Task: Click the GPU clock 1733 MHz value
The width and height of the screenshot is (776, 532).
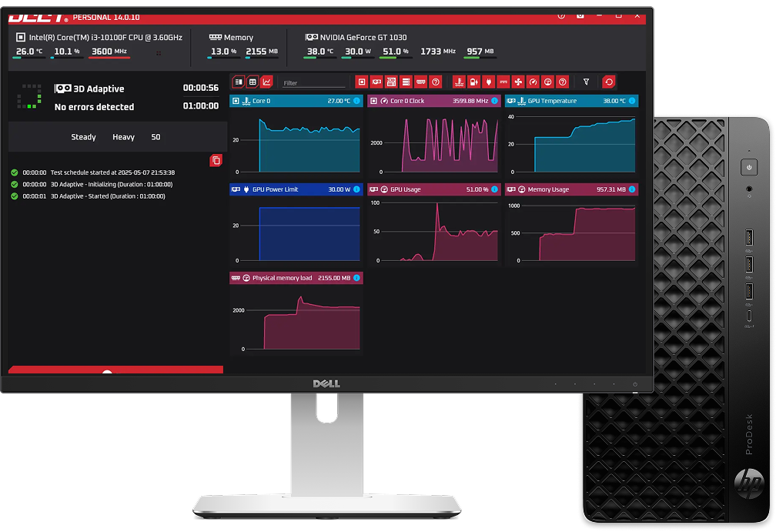Action: [438, 52]
